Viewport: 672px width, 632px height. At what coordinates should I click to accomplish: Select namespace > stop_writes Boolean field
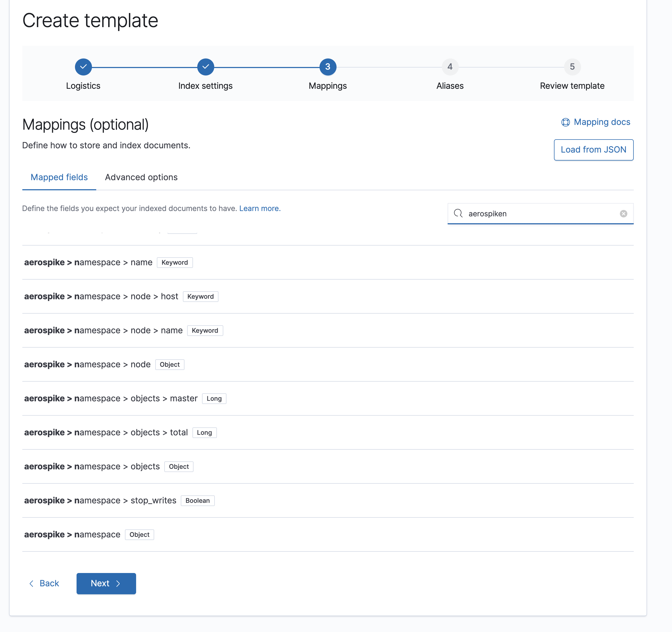(x=100, y=500)
